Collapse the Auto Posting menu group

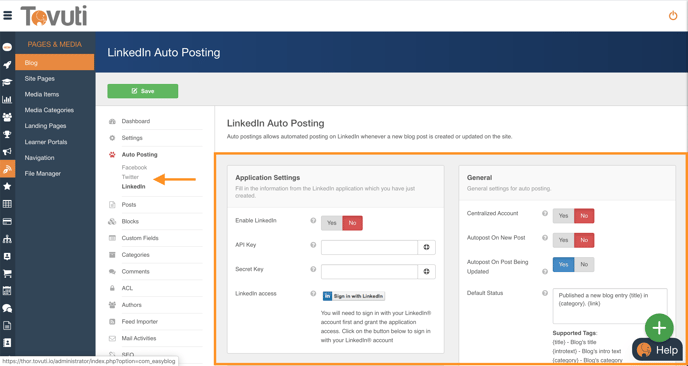[x=140, y=154]
